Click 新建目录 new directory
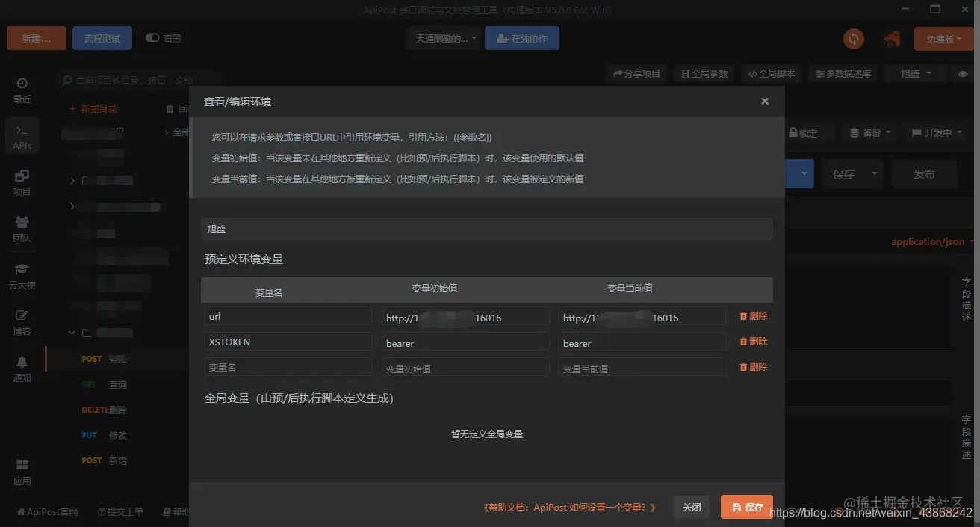 (93, 108)
